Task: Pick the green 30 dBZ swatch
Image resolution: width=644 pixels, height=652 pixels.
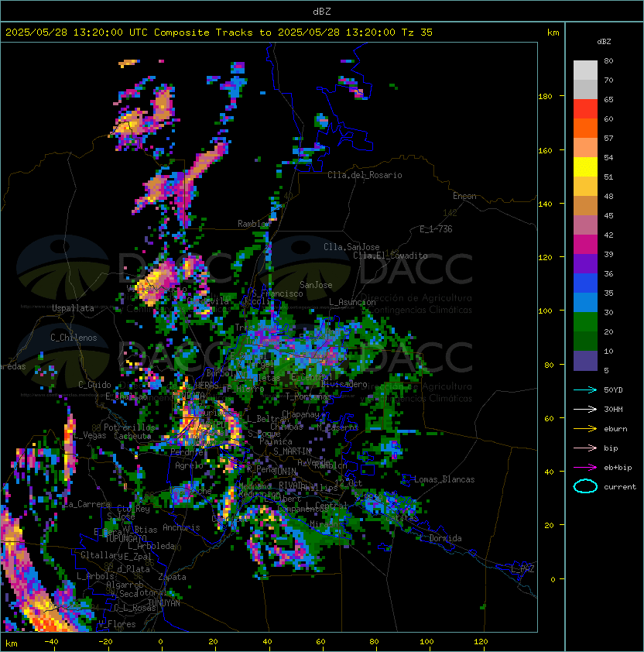Action: pyautogui.click(x=585, y=322)
